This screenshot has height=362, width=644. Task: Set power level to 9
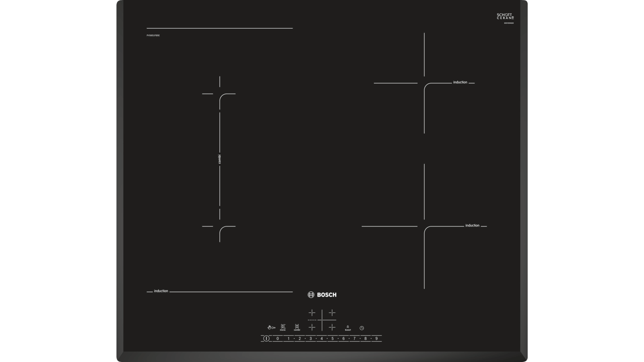(376, 339)
